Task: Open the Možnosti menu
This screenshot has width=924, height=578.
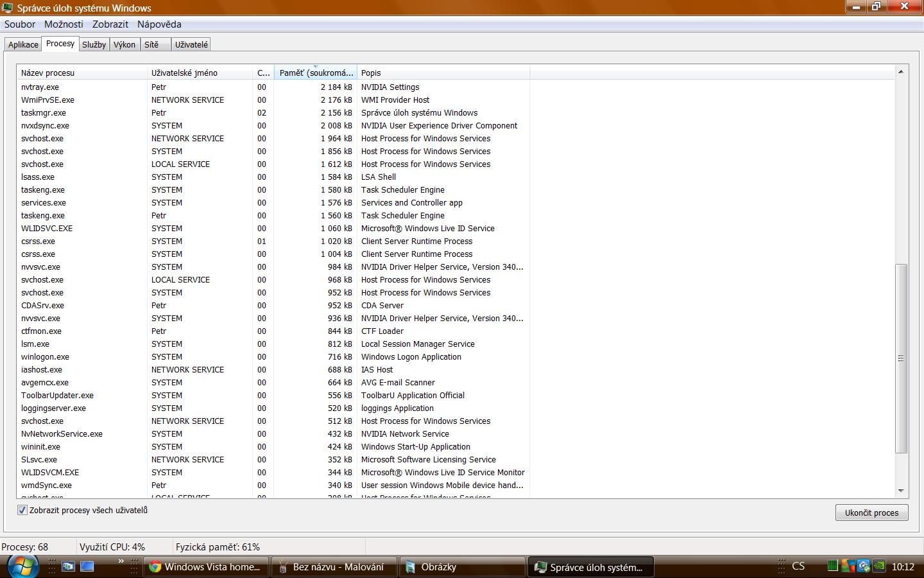Action: pos(64,24)
